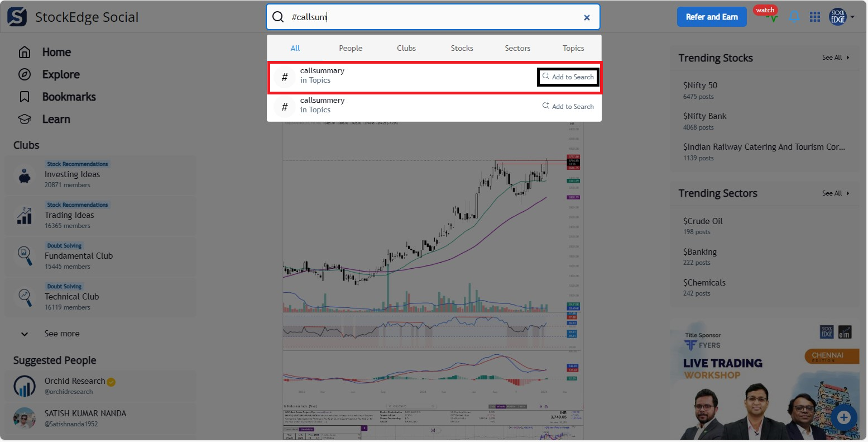This screenshot has height=442, width=868.
Task: Click the floating plus create-post button
Action: coord(843,417)
